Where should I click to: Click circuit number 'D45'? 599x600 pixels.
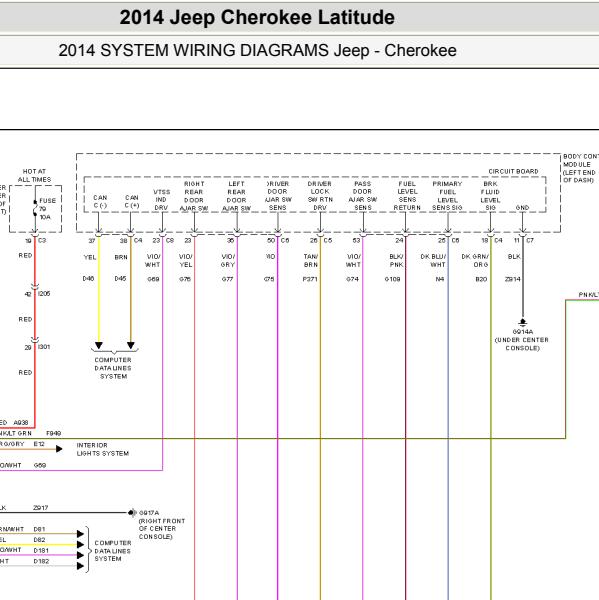coord(120,279)
